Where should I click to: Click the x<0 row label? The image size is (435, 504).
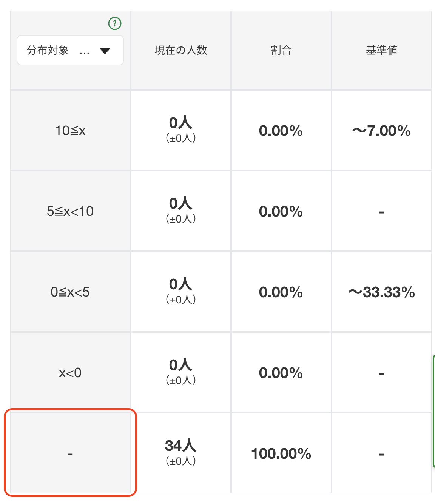click(x=70, y=373)
